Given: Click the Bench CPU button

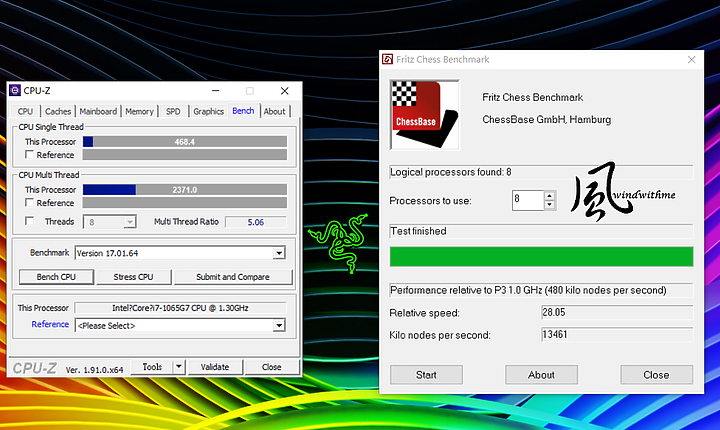Looking at the screenshot, I should (x=56, y=277).
